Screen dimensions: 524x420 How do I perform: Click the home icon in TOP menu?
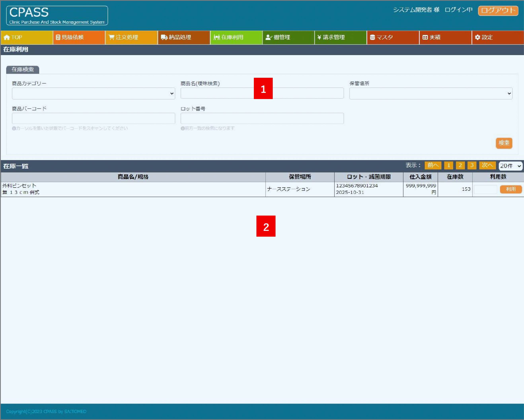pos(7,37)
